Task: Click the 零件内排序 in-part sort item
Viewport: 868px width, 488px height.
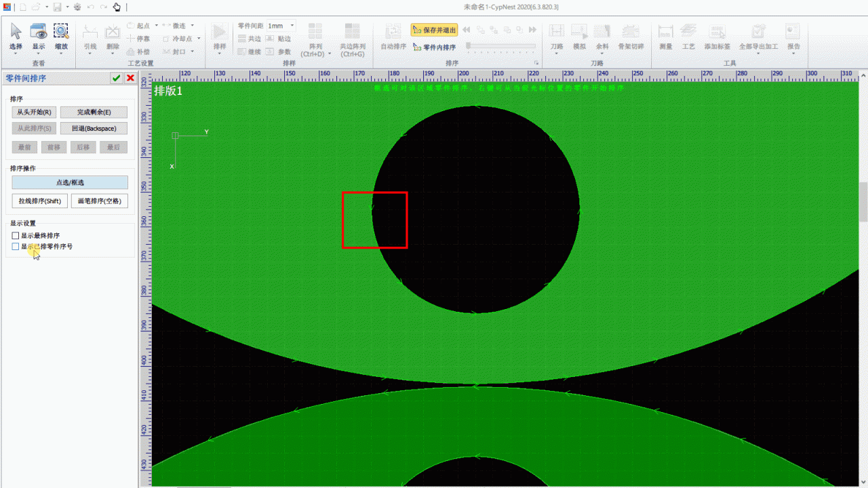Action: pos(434,47)
